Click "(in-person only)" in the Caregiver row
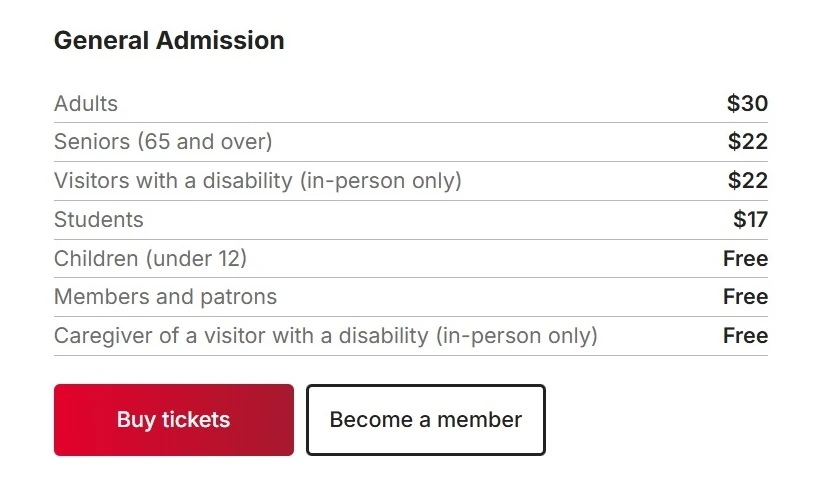The width and height of the screenshot is (820, 490). (x=516, y=336)
